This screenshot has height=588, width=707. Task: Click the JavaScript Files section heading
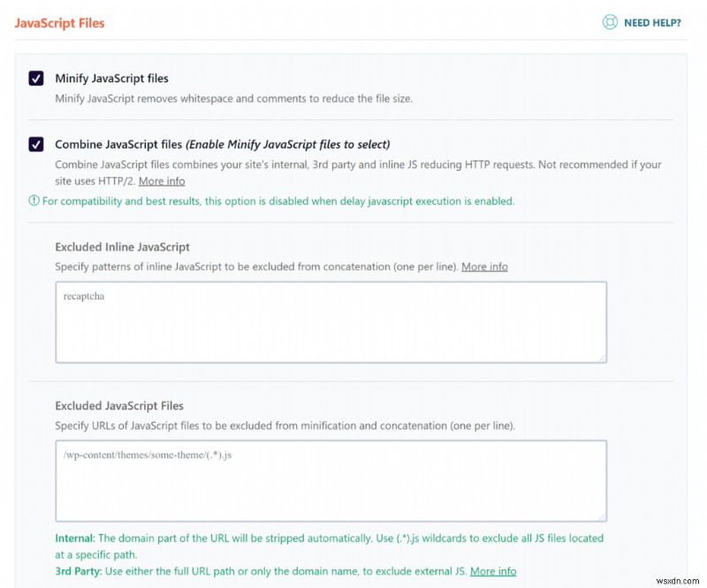59,23
